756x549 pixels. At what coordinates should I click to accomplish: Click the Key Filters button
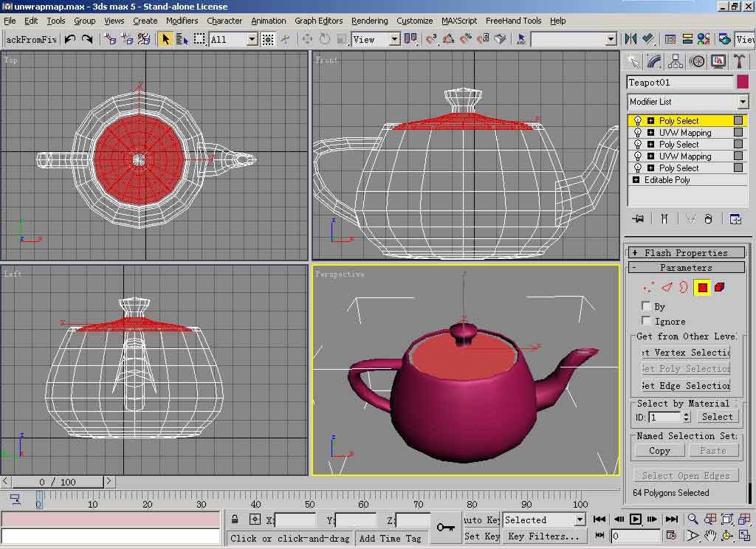coord(543,536)
